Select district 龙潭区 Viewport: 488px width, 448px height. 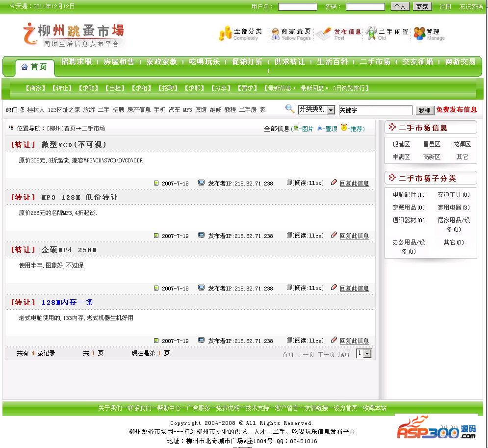coord(462,144)
